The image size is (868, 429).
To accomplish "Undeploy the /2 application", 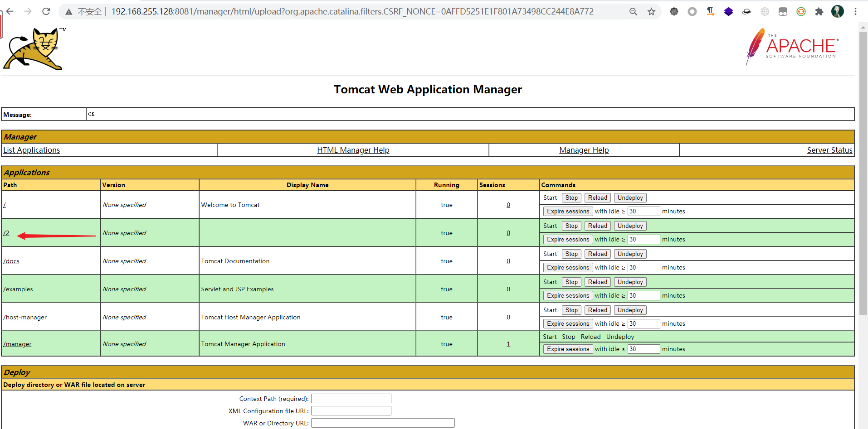I will tap(630, 226).
